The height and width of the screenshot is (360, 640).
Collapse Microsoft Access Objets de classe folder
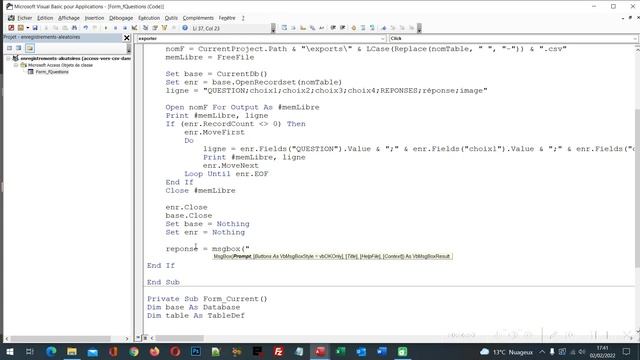(16, 65)
